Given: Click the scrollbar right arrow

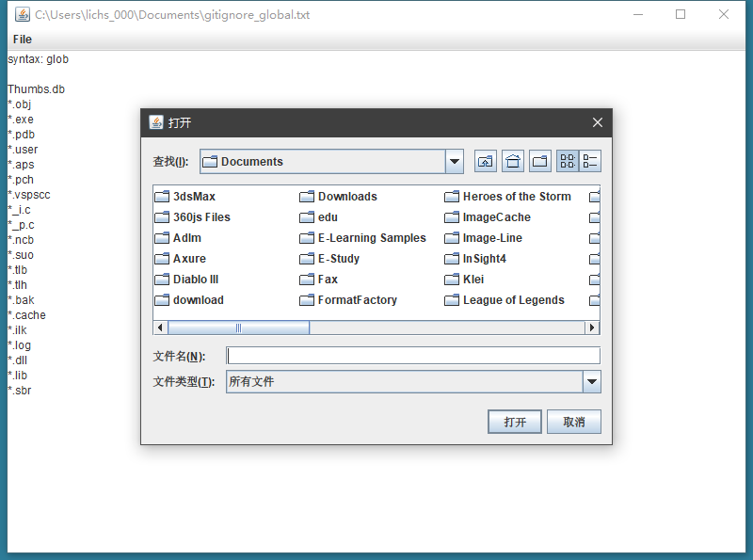Looking at the screenshot, I should coord(592,328).
